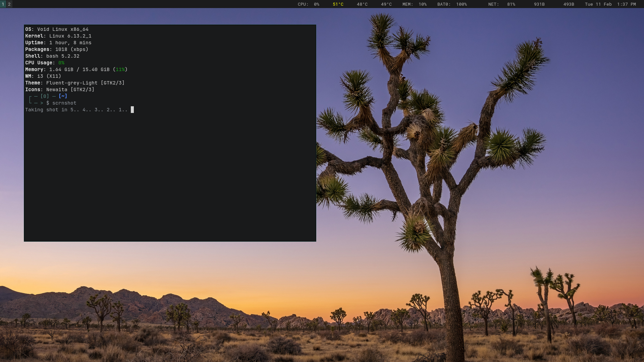Screen dimensions: 644x362
Task: Click the scrnshot command text in terminal
Action: coord(64,103)
